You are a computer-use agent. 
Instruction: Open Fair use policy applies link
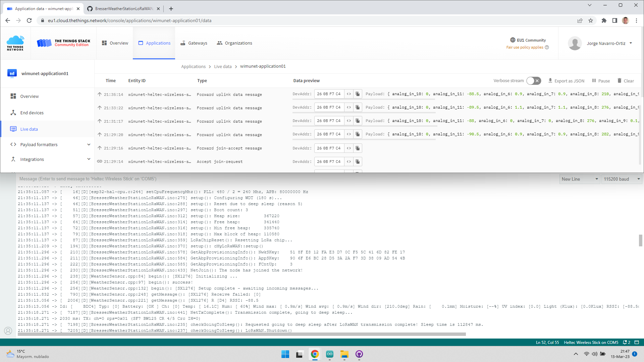pos(525,47)
